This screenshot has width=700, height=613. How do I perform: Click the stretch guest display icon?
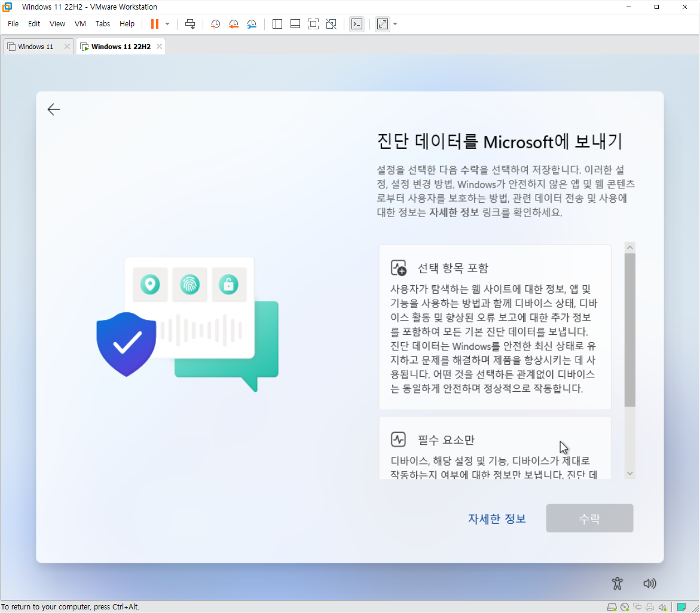(383, 24)
